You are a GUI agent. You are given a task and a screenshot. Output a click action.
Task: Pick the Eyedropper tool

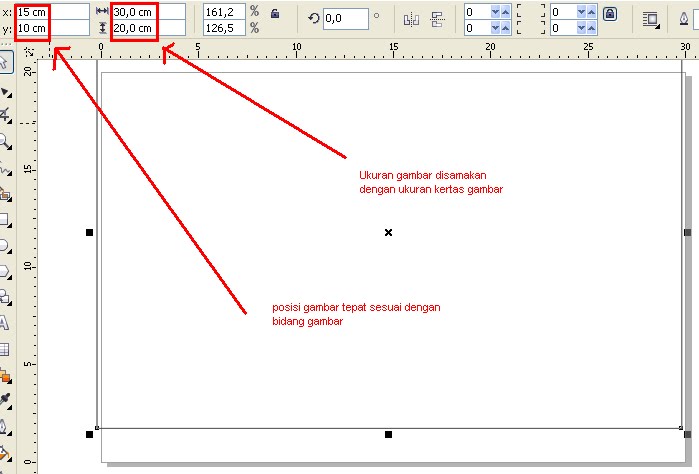pyautogui.click(x=5, y=400)
